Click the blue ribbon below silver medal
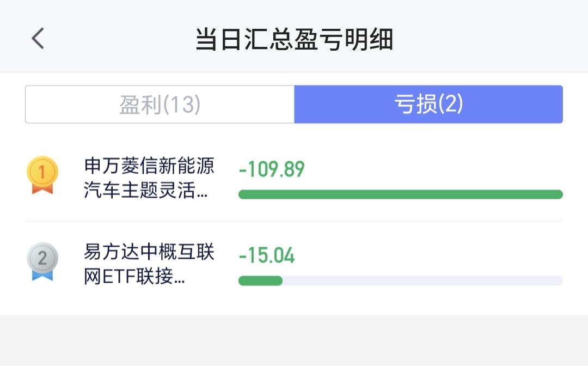 click(x=42, y=275)
